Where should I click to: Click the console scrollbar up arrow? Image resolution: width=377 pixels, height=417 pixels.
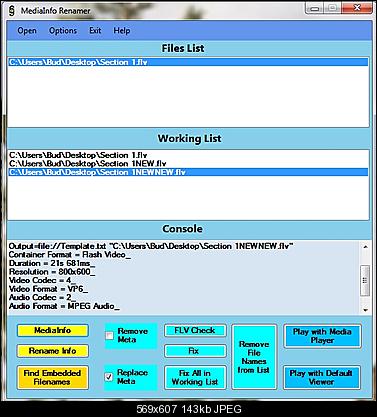point(365,247)
